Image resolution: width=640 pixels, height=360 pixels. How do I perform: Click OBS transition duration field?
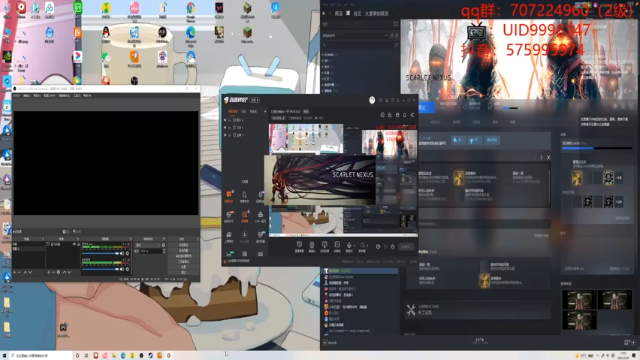[x=152, y=251]
